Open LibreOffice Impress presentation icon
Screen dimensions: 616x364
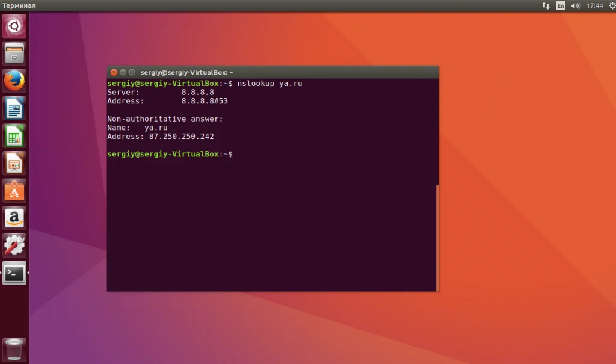pos(14,163)
